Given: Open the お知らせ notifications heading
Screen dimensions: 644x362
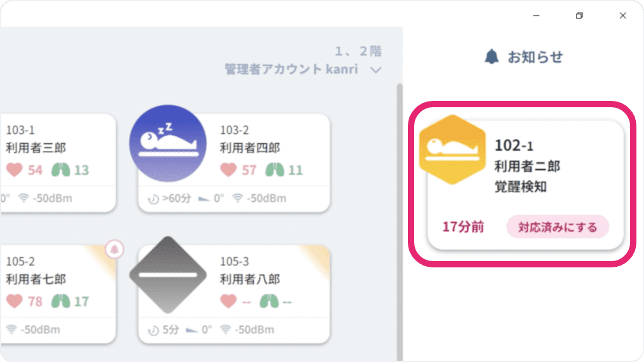Looking at the screenshot, I should [x=535, y=57].
